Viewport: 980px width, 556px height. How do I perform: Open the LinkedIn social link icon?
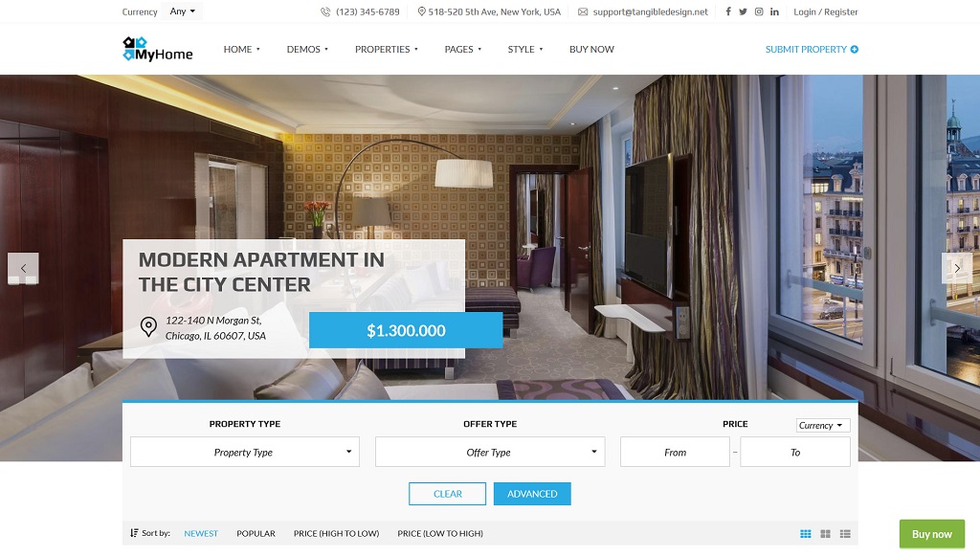[x=774, y=11]
